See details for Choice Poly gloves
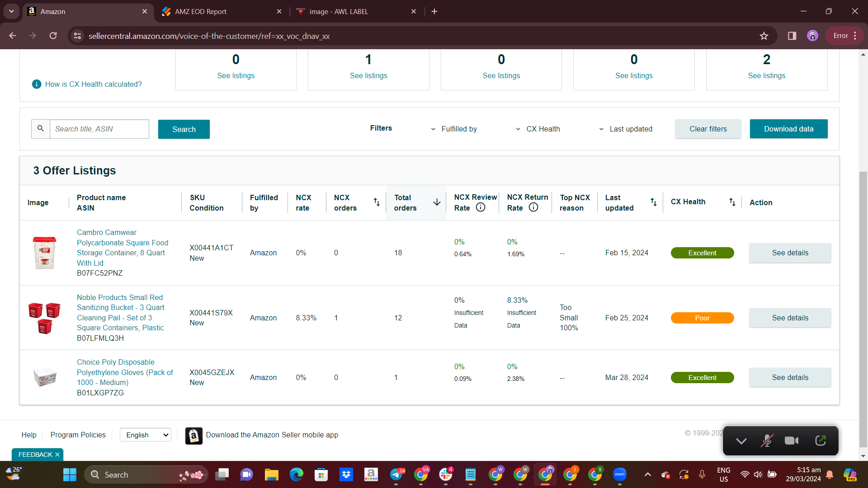Screen dimensions: 868x488 790,377
